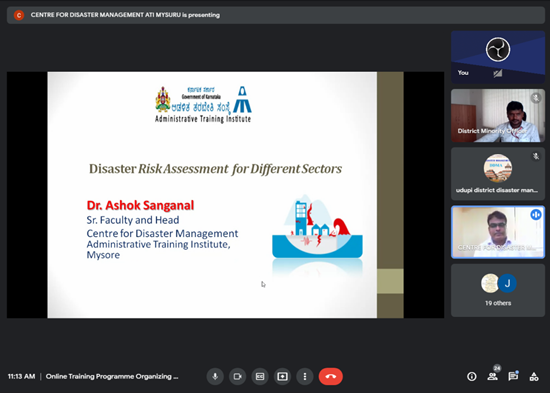This screenshot has height=393, width=550.
Task: Click the muted mic icon on District Minority Officer tile
Action: 536,98
